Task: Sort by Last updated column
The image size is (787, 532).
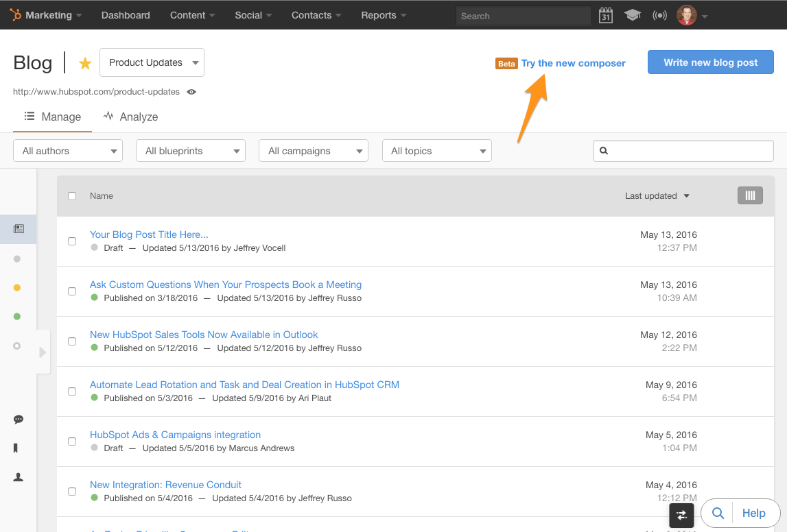Action: click(657, 196)
